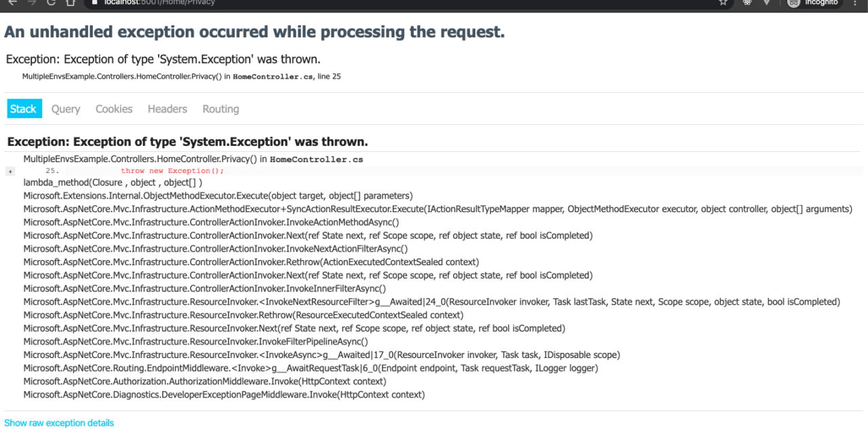The width and height of the screenshot is (868, 434).
Task: Show the Headers tab
Action: [167, 109]
